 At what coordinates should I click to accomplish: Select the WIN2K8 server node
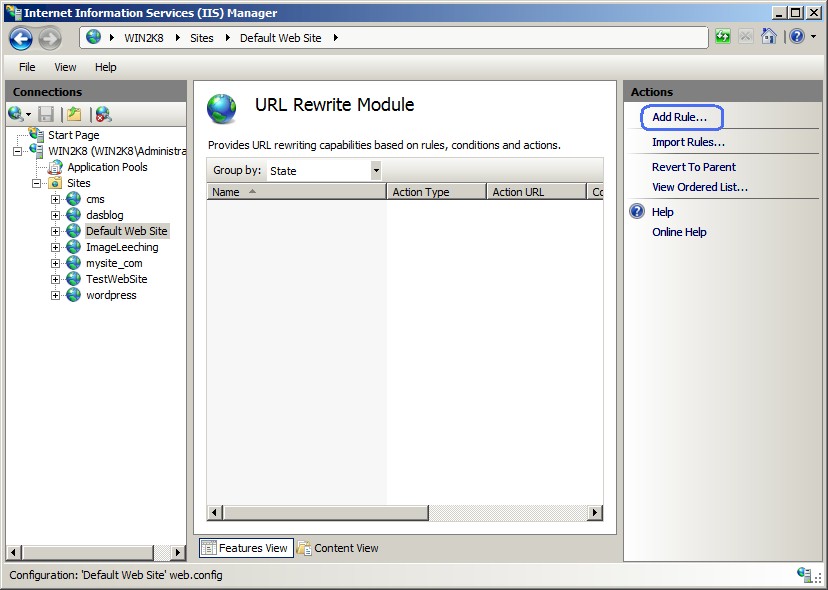117,151
